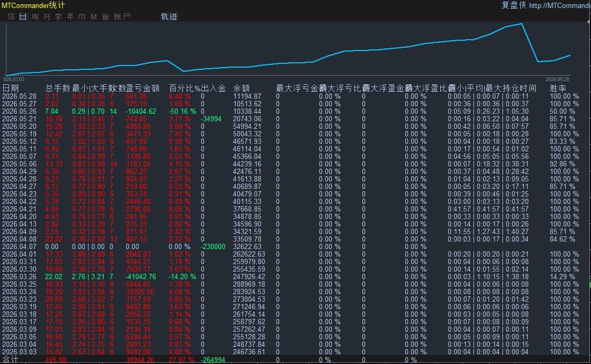Image resolution: width=591 pixels, height=364 pixels.
Task: Click the -10404.62 loss amount
Action: coord(141,111)
